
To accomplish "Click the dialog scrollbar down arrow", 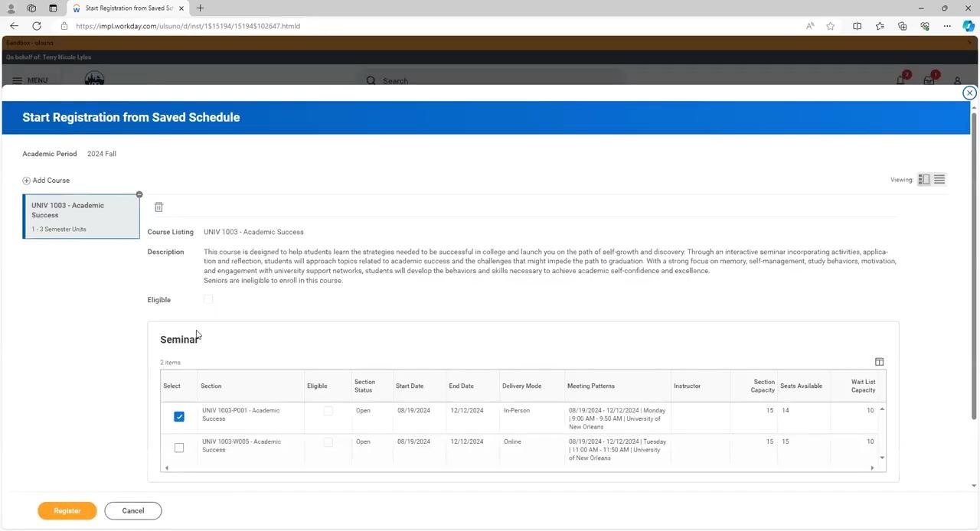I will pos(974,486).
